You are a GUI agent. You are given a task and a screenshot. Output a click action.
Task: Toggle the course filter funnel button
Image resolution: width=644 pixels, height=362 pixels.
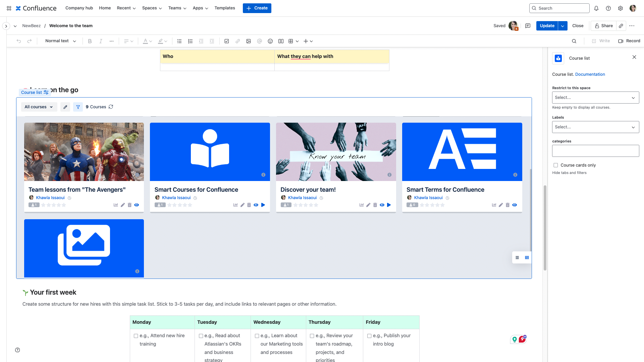point(78,107)
